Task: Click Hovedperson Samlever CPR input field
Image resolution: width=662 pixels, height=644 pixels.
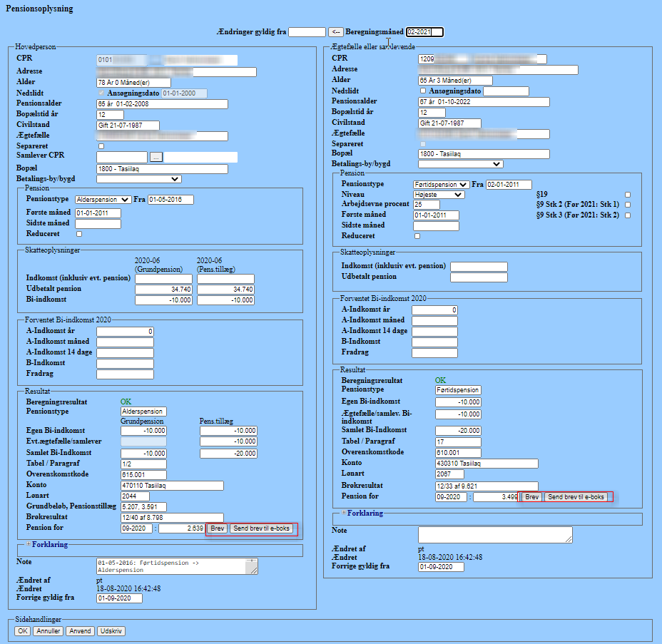Action: coord(122,157)
